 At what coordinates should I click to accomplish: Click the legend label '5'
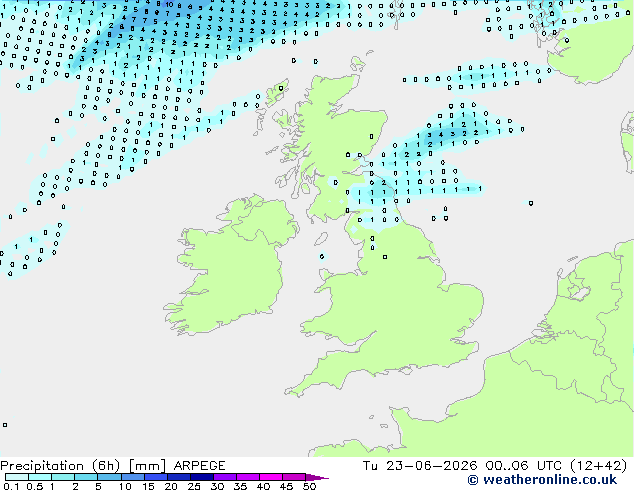point(98,486)
